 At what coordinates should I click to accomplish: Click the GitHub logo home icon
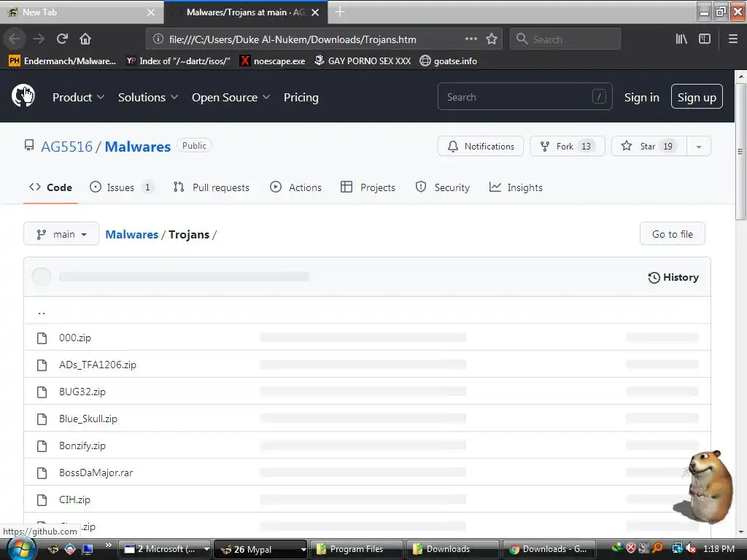(x=23, y=96)
